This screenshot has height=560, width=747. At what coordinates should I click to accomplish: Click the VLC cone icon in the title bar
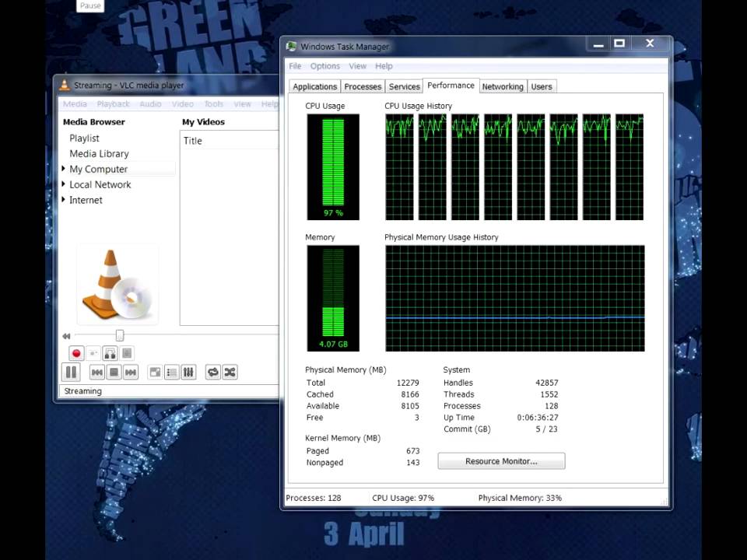pos(65,85)
